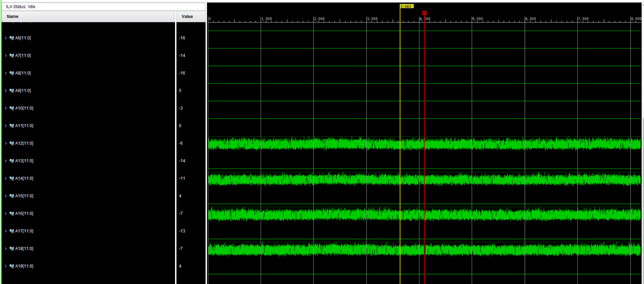Screen dimensions: 644x284
Task: Click the ILA Status: Idle field
Action: [x=104, y=7]
